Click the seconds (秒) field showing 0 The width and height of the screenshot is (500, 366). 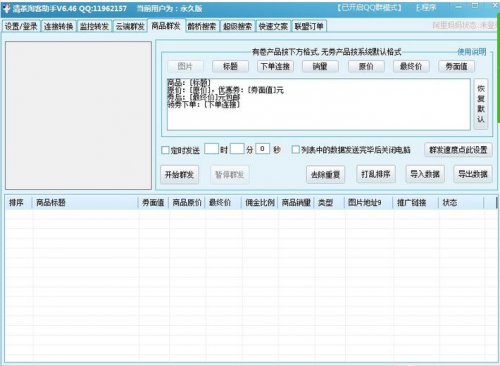(x=262, y=149)
